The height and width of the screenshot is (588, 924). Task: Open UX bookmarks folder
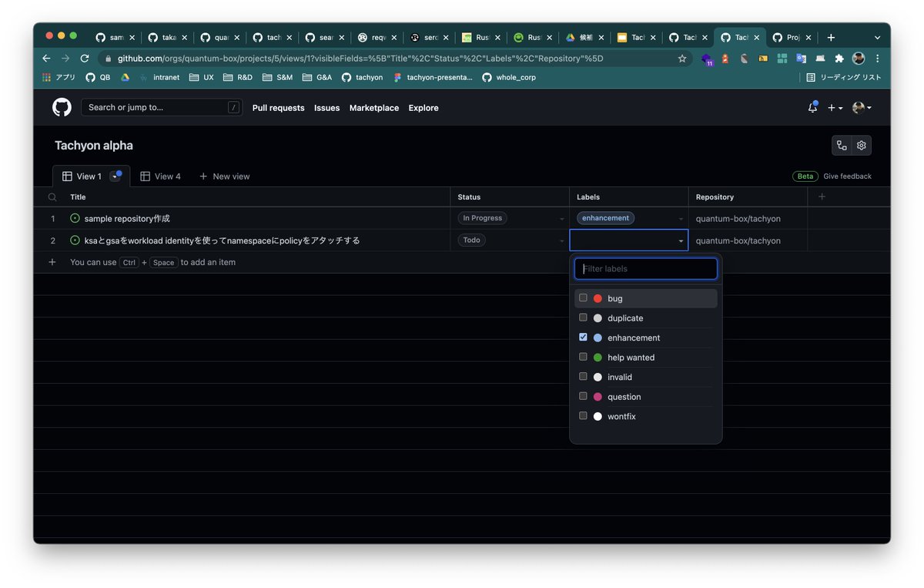point(202,77)
